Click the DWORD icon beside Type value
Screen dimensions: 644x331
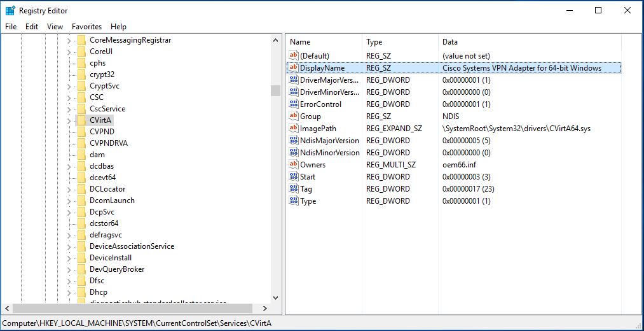(x=294, y=201)
